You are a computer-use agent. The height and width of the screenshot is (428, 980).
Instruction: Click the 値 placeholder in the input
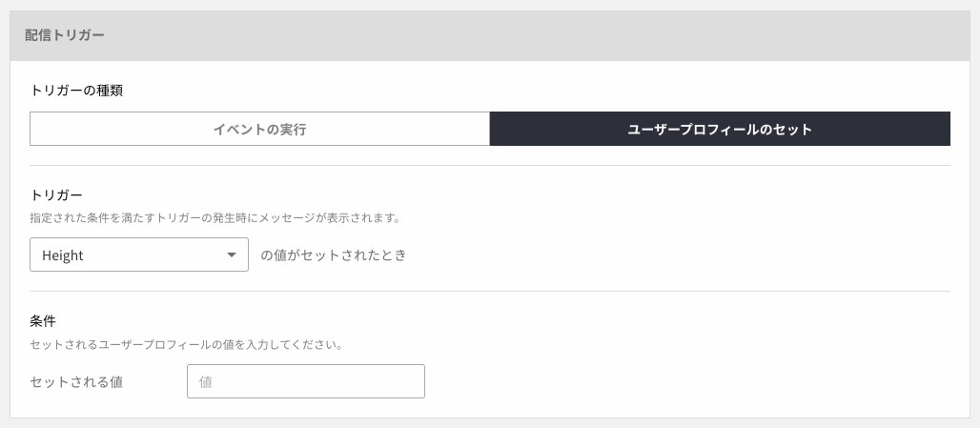(x=206, y=381)
